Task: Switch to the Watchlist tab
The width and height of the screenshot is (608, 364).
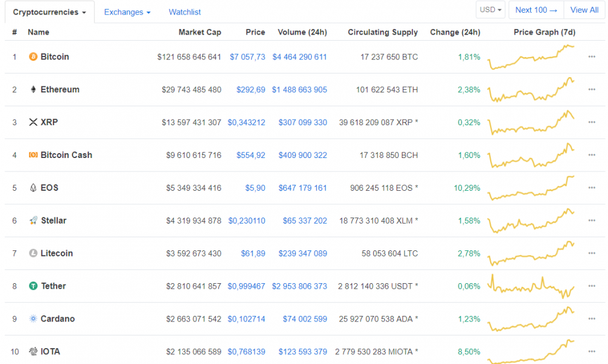Action: point(185,12)
